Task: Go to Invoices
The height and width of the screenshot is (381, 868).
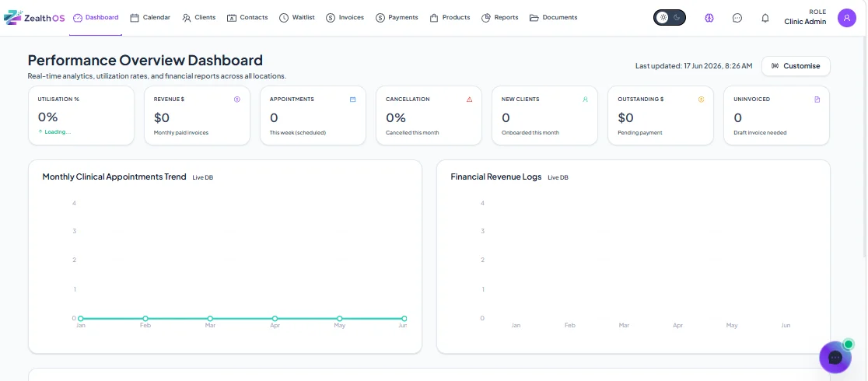Action: [345, 18]
